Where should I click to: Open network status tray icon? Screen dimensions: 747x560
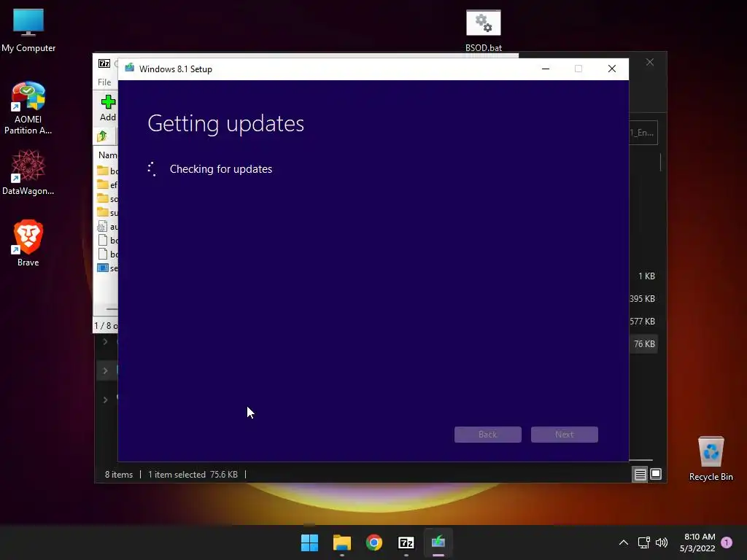pos(643,542)
